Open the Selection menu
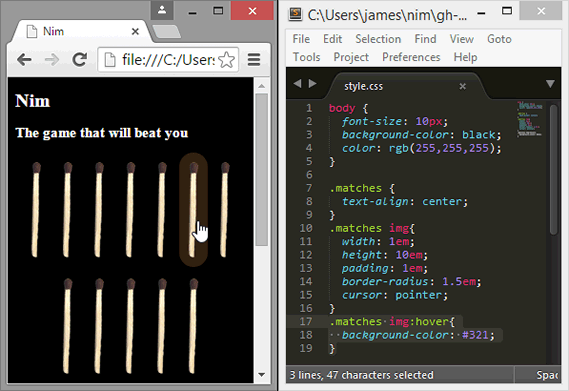 (378, 39)
